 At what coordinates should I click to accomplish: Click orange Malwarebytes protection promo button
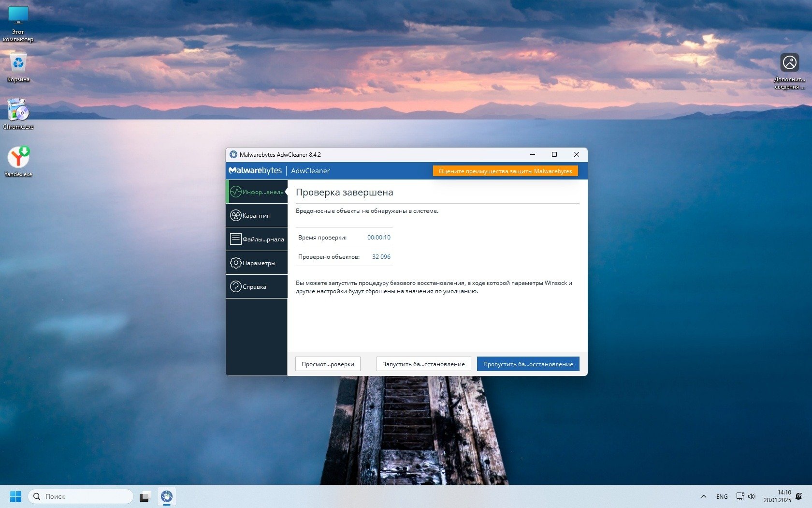click(x=505, y=171)
